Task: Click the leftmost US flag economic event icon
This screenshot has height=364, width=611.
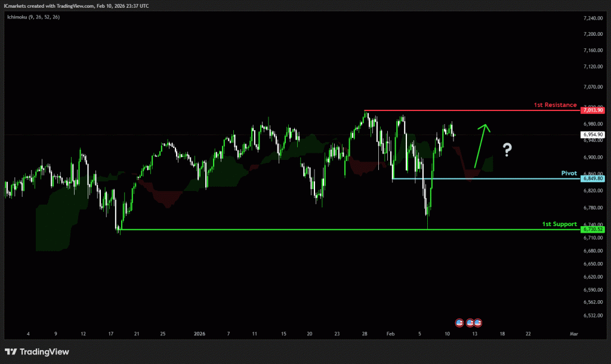Action: point(459,322)
